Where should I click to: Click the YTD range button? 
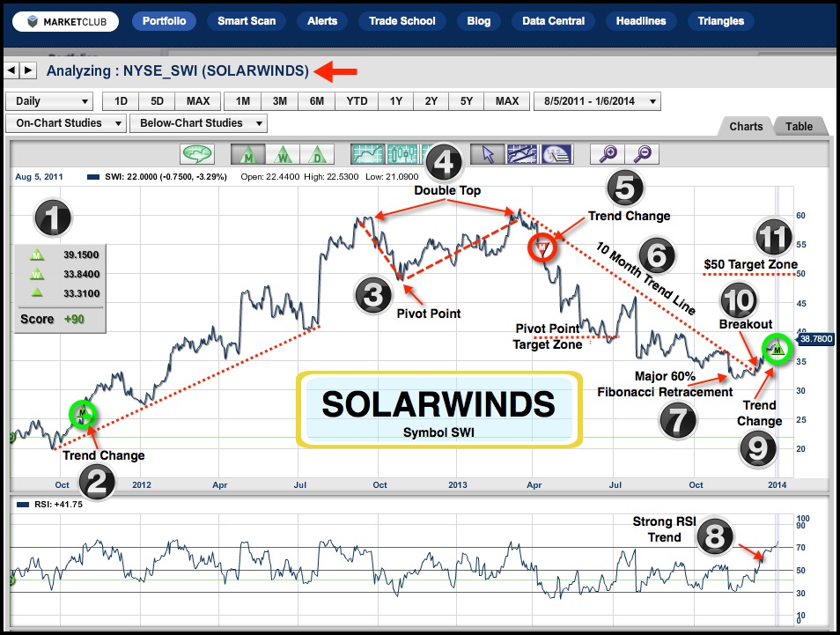pos(357,101)
